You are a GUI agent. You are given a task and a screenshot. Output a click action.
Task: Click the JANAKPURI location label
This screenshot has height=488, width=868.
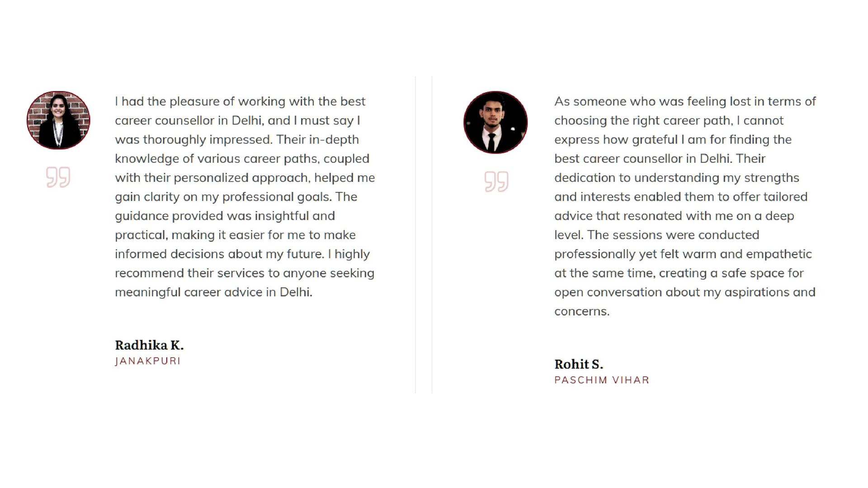coord(148,361)
